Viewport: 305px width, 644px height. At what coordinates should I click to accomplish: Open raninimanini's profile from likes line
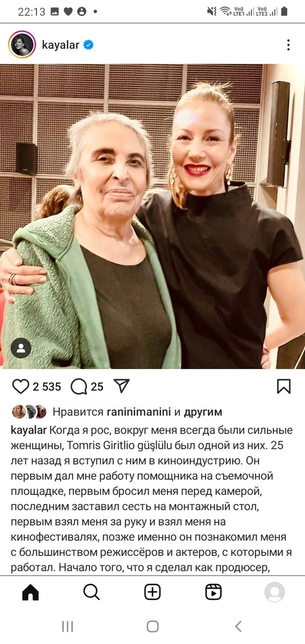click(137, 412)
